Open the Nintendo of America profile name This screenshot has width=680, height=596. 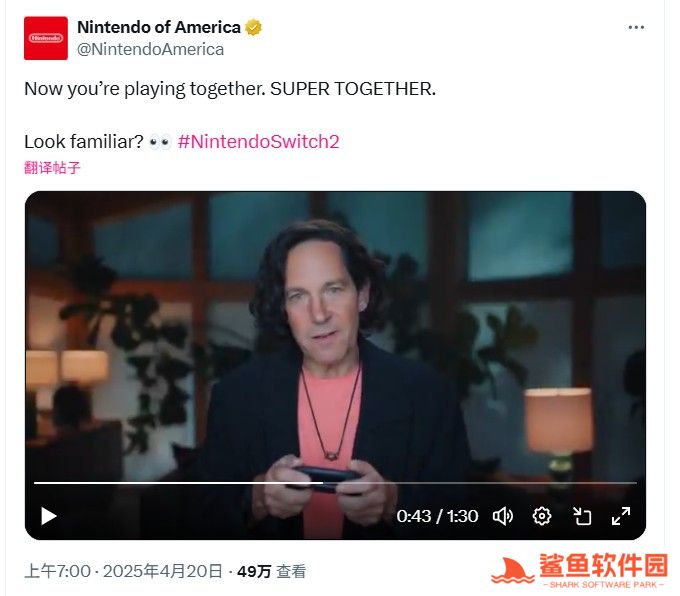[159, 27]
